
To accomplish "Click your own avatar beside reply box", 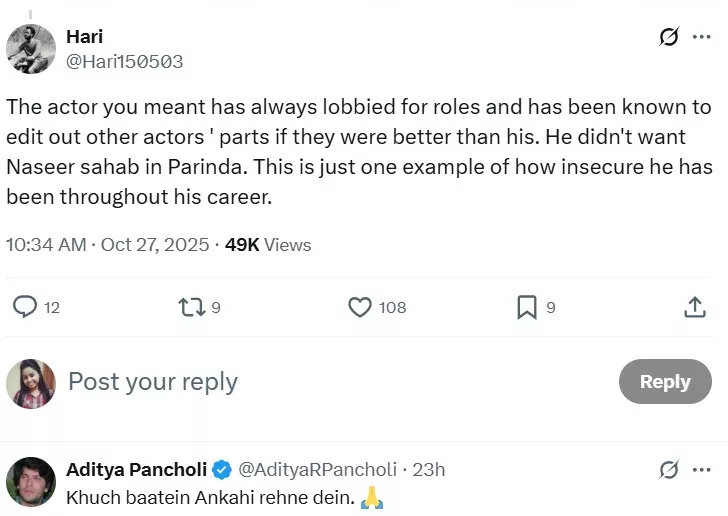I will tap(31, 383).
